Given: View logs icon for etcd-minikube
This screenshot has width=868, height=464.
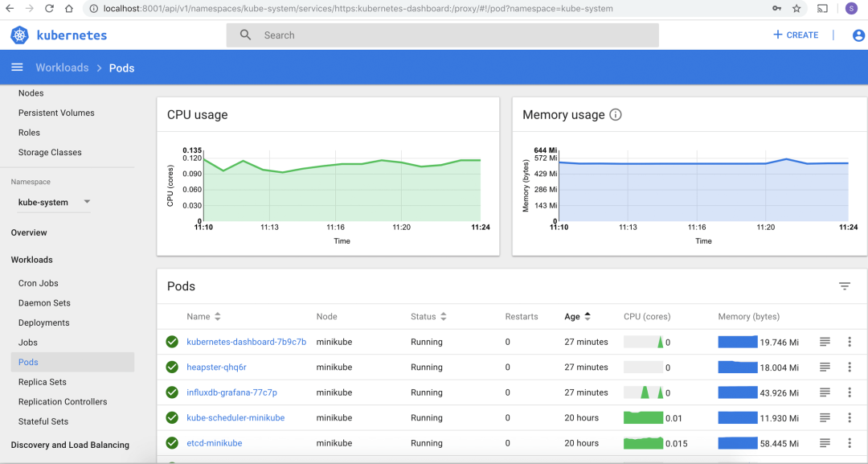Looking at the screenshot, I should point(825,443).
